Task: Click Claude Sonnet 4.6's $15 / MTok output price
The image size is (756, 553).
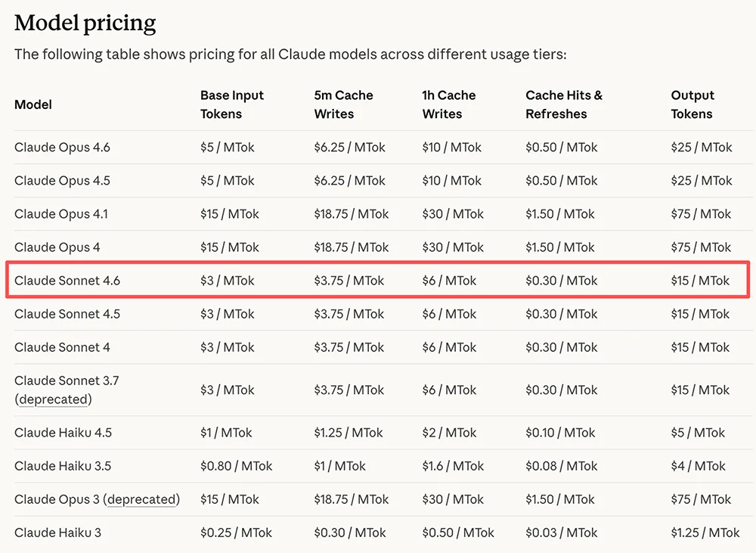Action: click(700, 281)
